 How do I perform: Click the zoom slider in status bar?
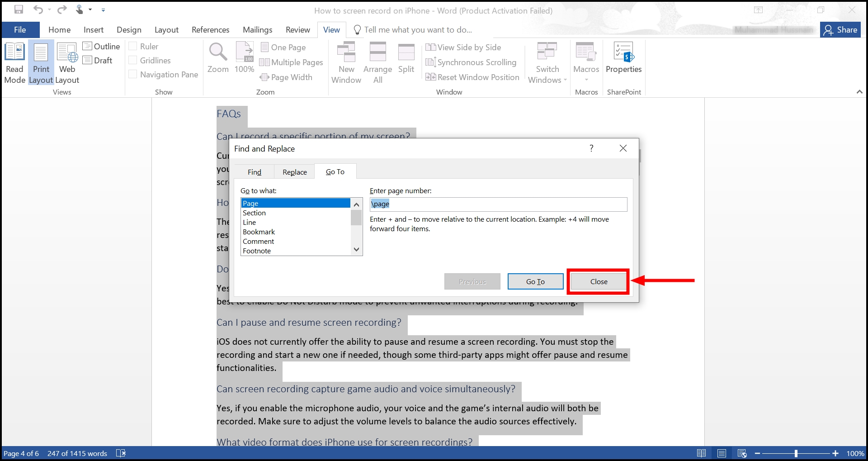pos(796,453)
